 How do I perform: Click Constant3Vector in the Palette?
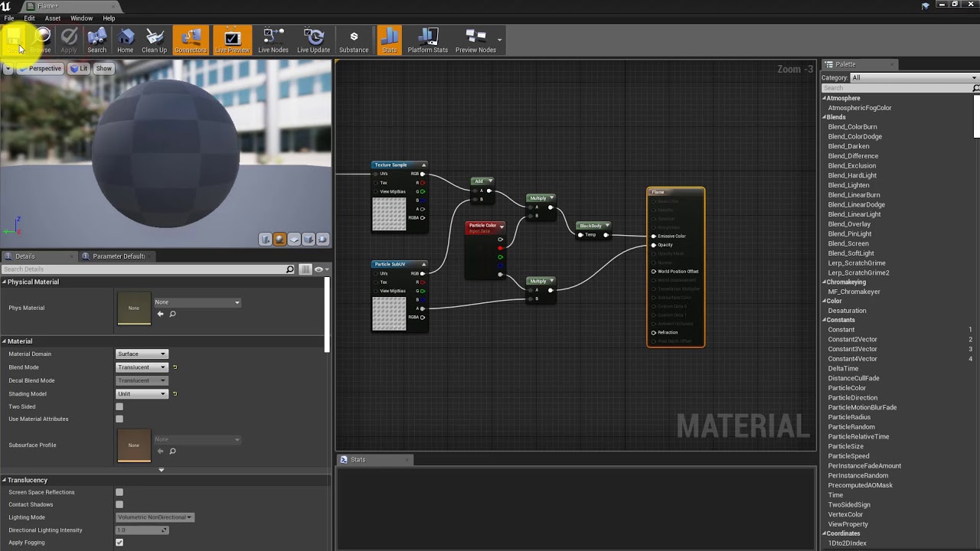(852, 349)
